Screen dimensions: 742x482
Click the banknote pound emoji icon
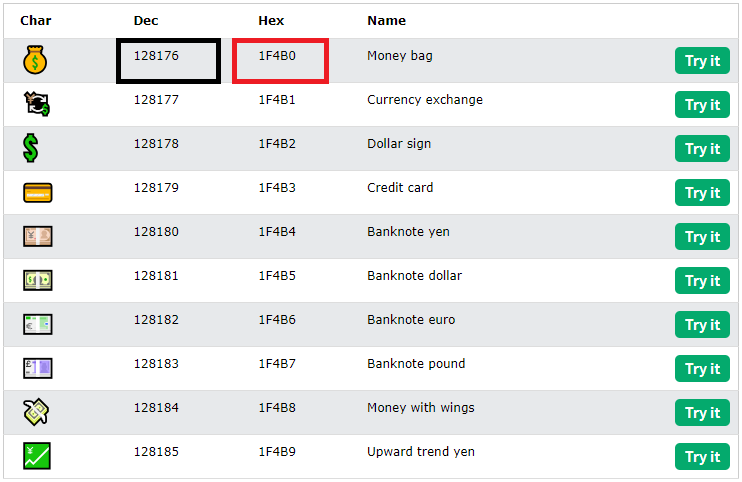click(37, 368)
